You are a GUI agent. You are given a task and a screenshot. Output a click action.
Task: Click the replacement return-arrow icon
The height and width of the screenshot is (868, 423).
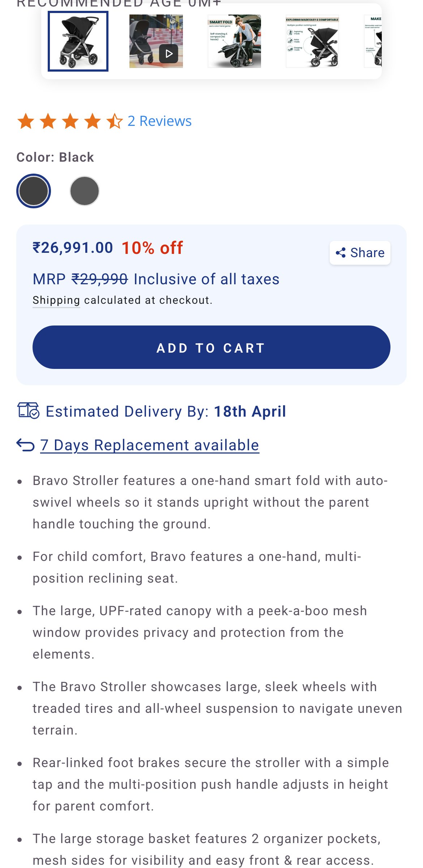point(25,445)
